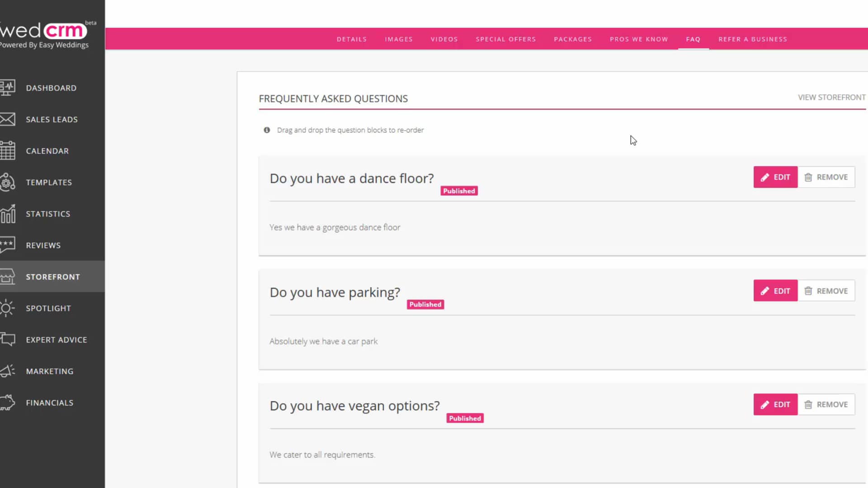Open the Packages tab
The width and height of the screenshot is (868, 488).
[573, 39]
